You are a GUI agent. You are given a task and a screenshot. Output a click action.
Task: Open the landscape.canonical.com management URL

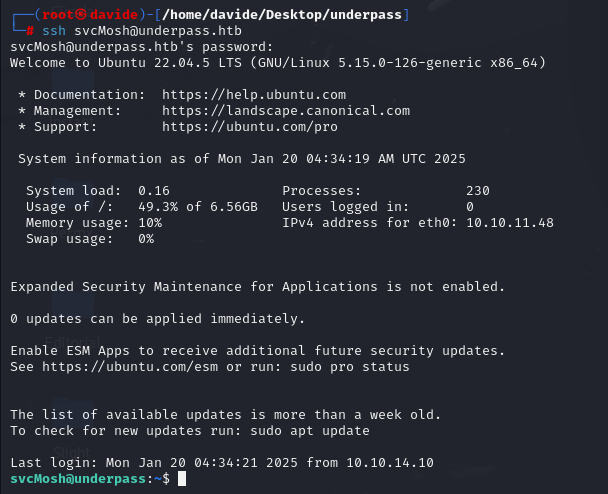(x=286, y=111)
